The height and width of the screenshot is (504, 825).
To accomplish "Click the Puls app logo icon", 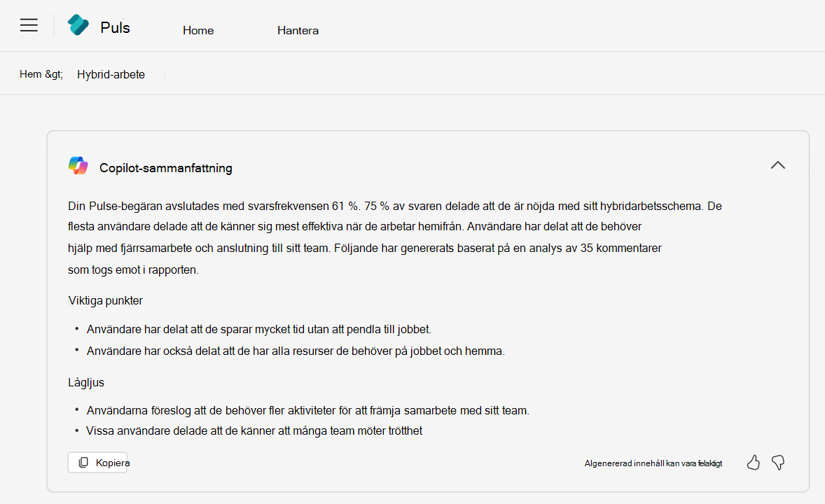I will [x=78, y=26].
